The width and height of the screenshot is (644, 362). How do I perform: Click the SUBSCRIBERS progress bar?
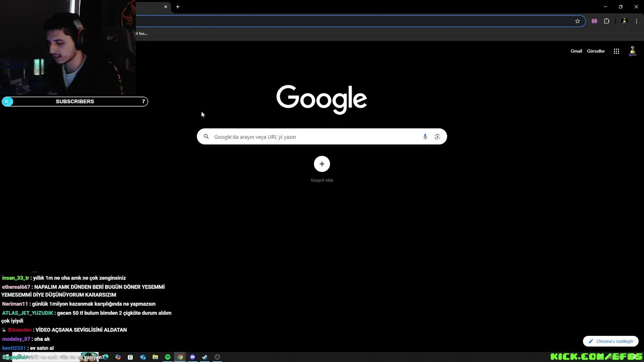pos(74,102)
